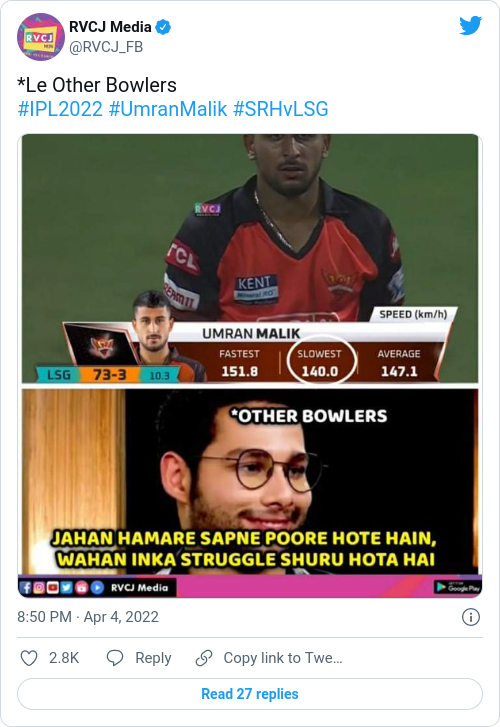Viewport: 500px width, 727px height.
Task: Open the #IPL2022 hashtag
Action: coord(60,109)
